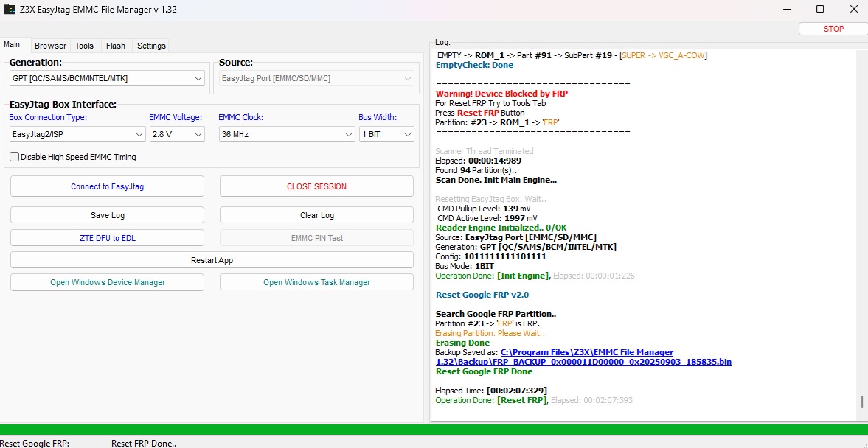This screenshot has width=868, height=448.
Task: Click Connect to EasyJtag button
Action: [x=107, y=186]
